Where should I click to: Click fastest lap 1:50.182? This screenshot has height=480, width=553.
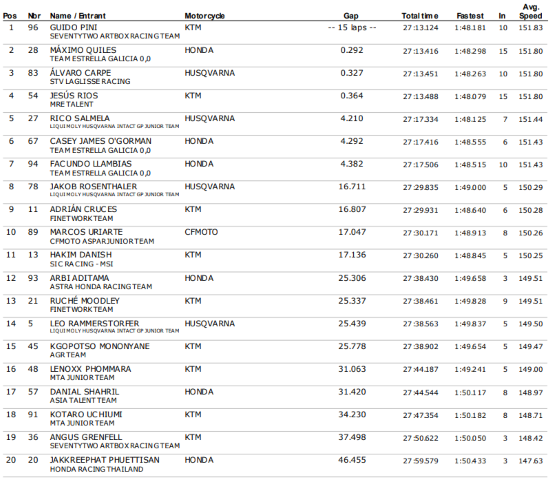point(470,415)
